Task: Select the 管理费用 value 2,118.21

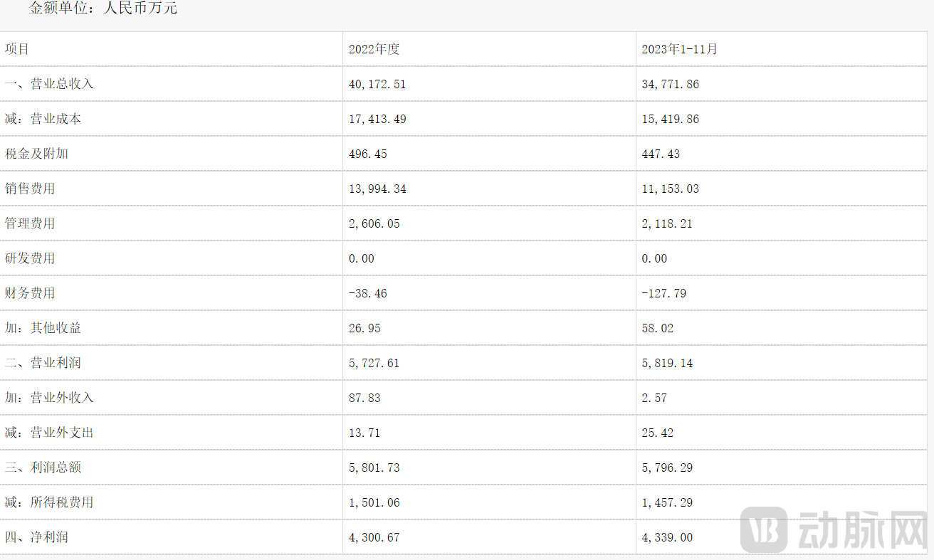Action: pyautogui.click(x=667, y=223)
